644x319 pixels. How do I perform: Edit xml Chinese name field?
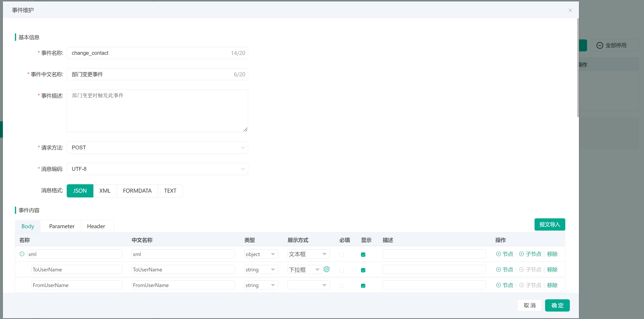pos(183,254)
